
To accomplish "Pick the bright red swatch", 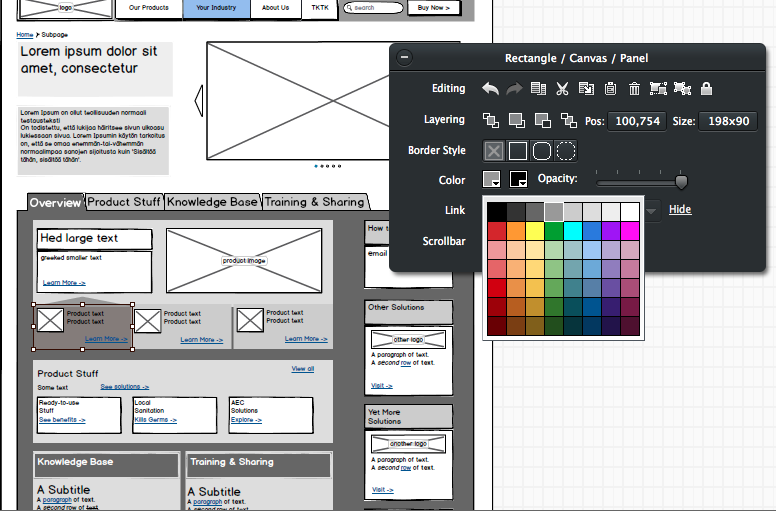I will pos(497,231).
